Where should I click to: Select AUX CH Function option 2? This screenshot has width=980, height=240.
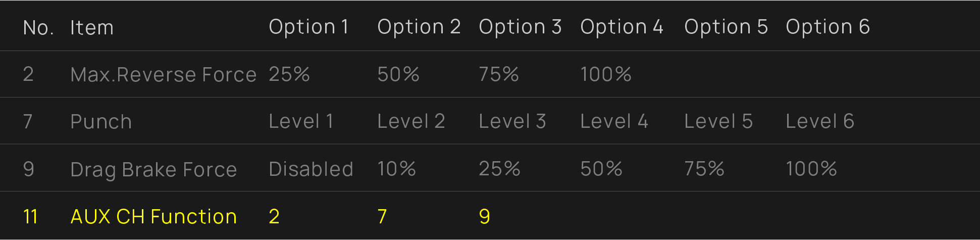[274, 216]
